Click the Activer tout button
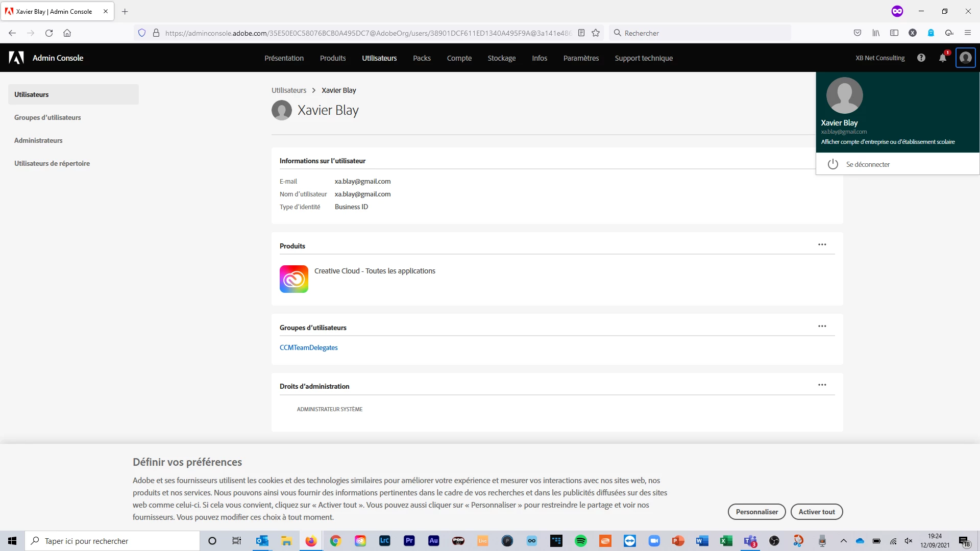Viewport: 980px width, 551px height. [x=816, y=512]
